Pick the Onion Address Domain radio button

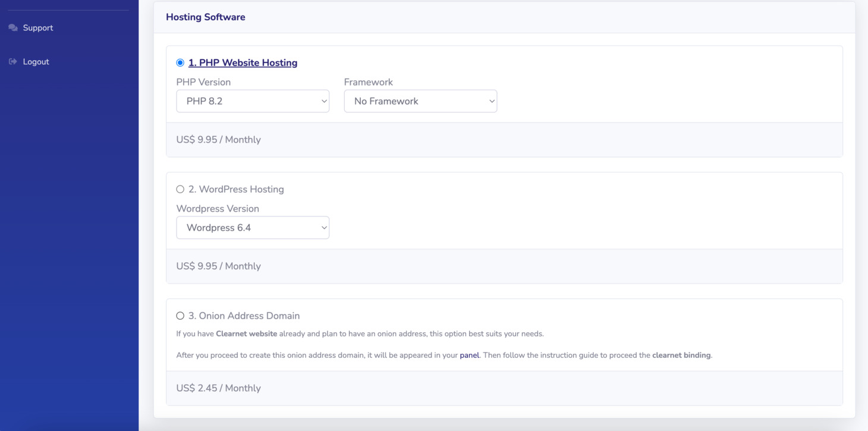coord(180,316)
